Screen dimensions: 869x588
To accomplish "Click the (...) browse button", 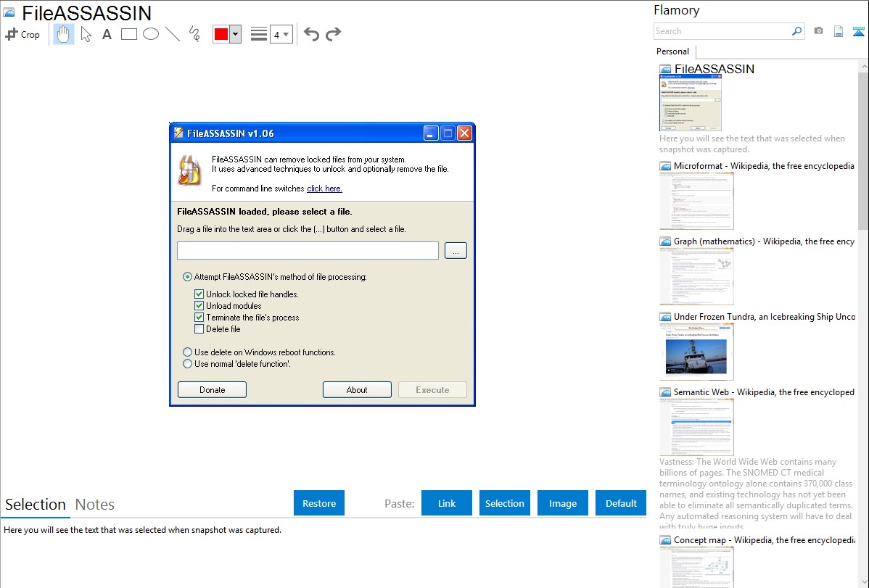I will tap(456, 250).
